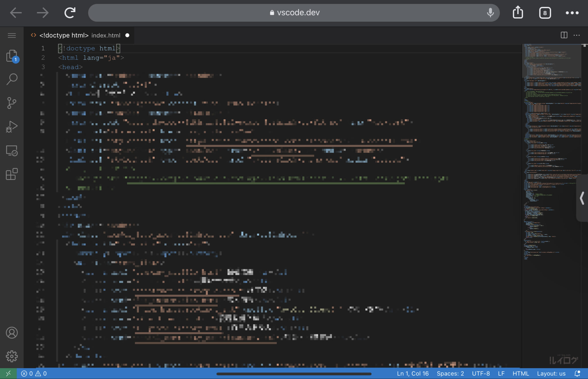The image size is (588, 379).
Task: Open the browser options menu
Action: (572, 12)
